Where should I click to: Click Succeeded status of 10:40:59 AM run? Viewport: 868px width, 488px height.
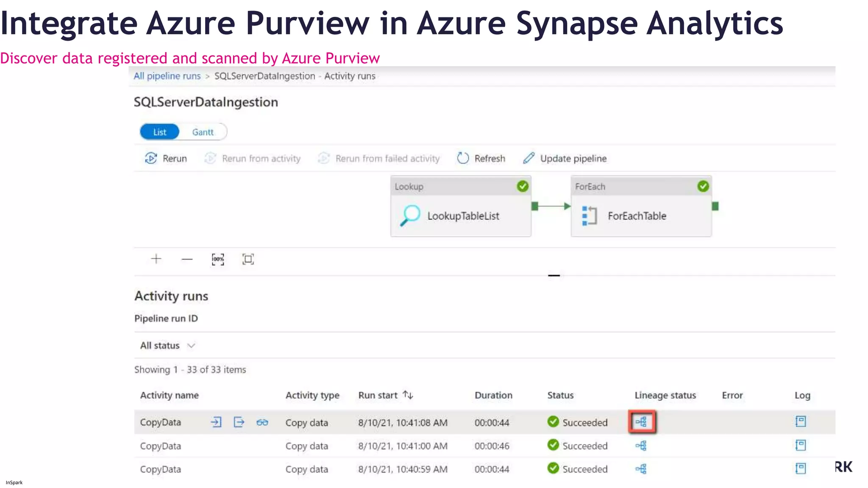pyautogui.click(x=577, y=469)
